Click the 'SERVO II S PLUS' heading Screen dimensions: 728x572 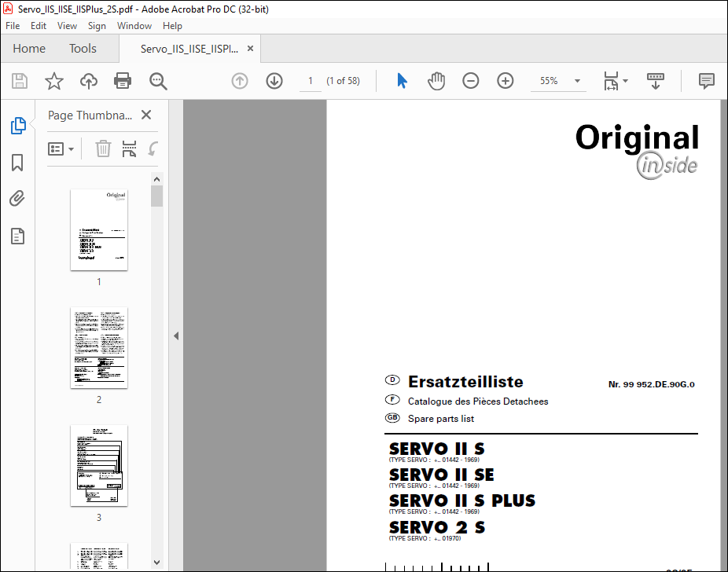coord(462,500)
